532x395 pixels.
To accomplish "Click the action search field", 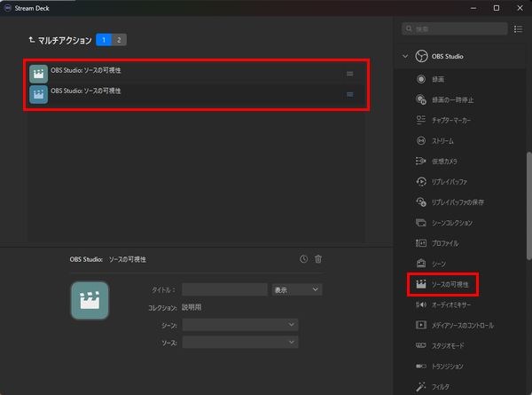I will tap(455, 29).
